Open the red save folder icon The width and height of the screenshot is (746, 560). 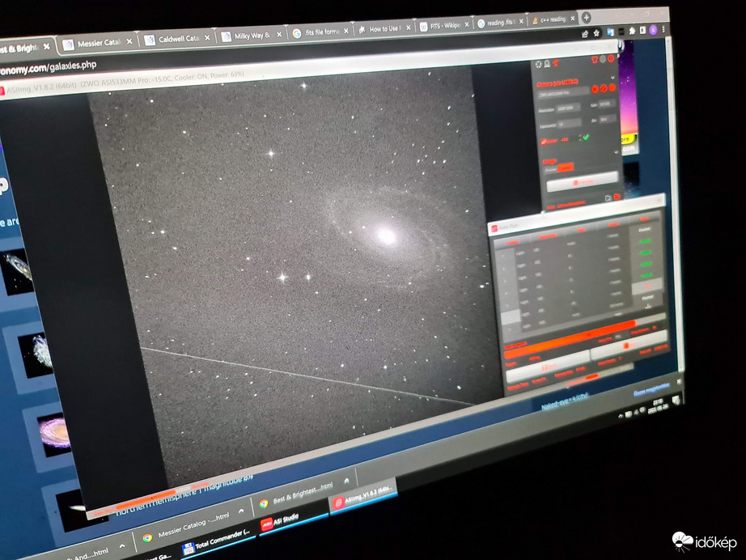[617, 197]
